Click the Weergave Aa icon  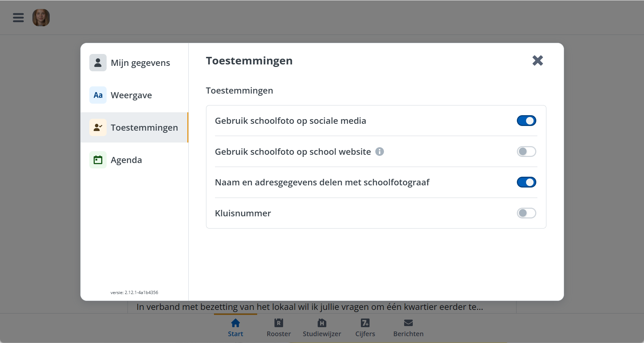click(98, 95)
